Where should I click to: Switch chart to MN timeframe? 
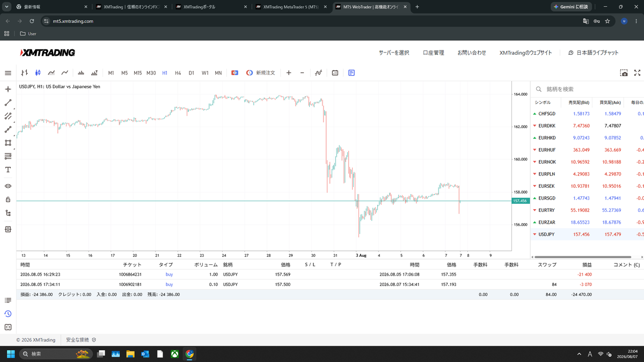tap(218, 73)
